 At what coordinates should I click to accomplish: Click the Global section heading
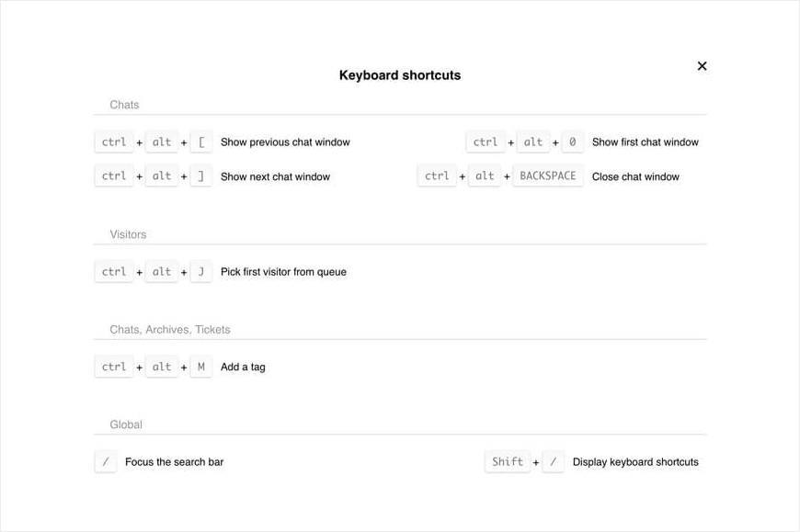tap(126, 424)
